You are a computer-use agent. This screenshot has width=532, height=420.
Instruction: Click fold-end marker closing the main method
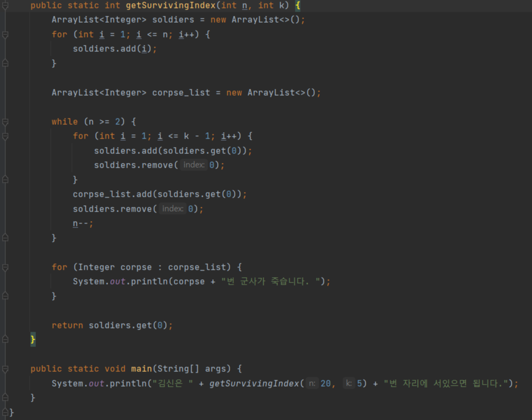point(5,397)
